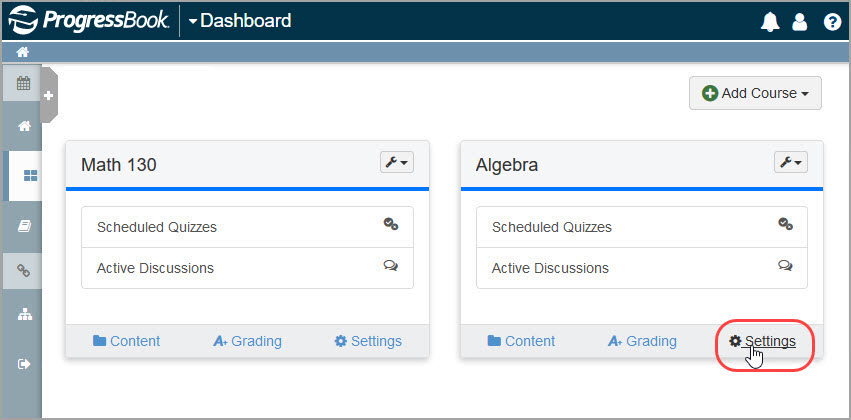Select the sidebar house home icon

coord(24,126)
